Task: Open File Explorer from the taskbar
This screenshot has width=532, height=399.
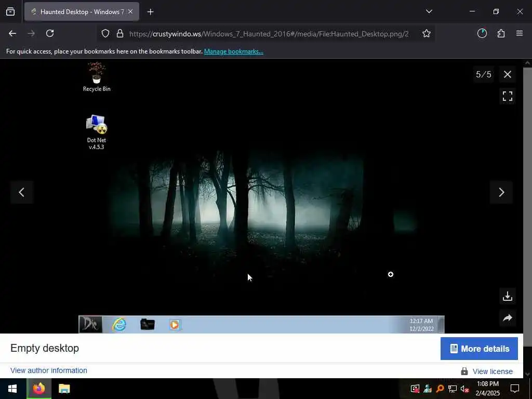Action: (x=64, y=389)
